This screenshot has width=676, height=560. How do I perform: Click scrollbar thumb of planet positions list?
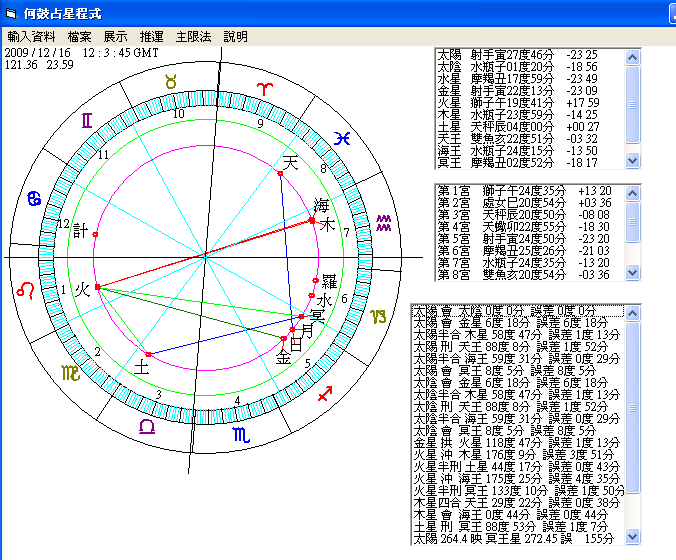pos(632,105)
